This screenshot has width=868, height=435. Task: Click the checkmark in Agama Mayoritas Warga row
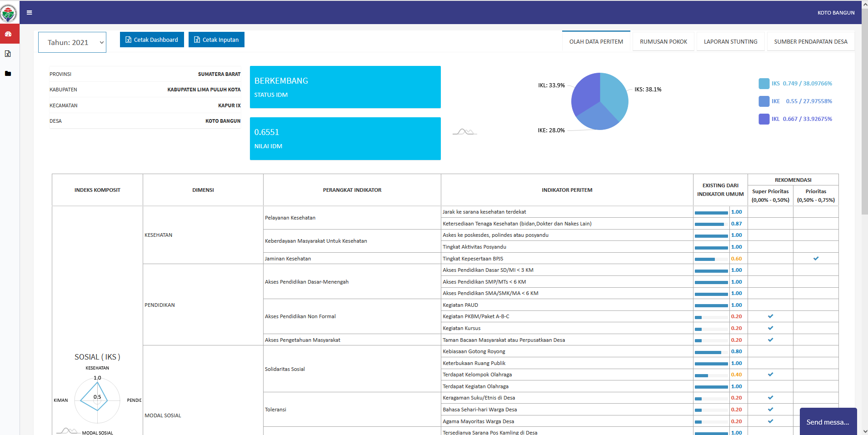pos(770,421)
